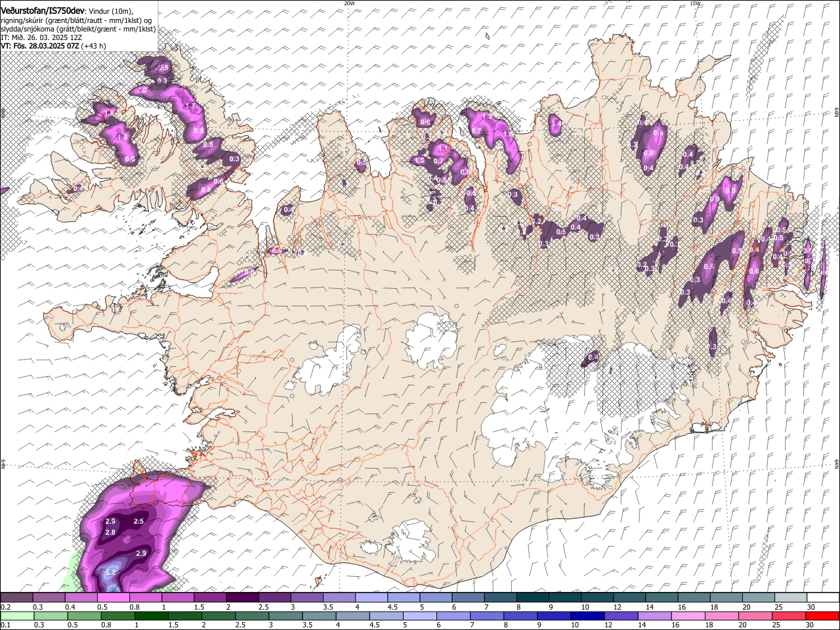This screenshot has height=630, width=840.
Task: Click the 'slydda/snjókoma' description line
Action: point(78,29)
